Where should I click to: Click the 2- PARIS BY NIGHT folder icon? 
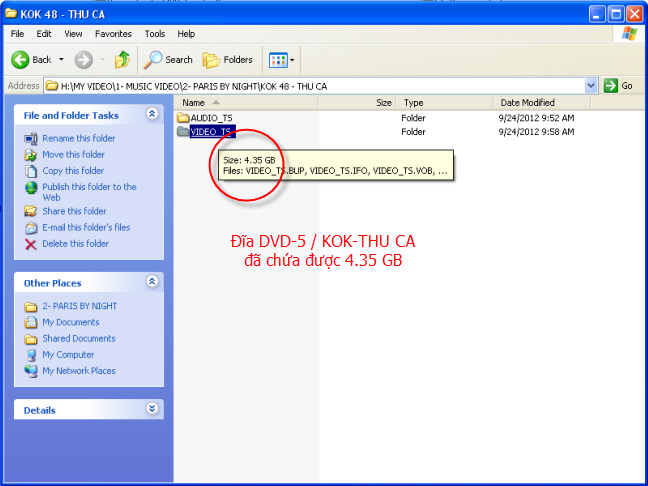pyautogui.click(x=31, y=307)
